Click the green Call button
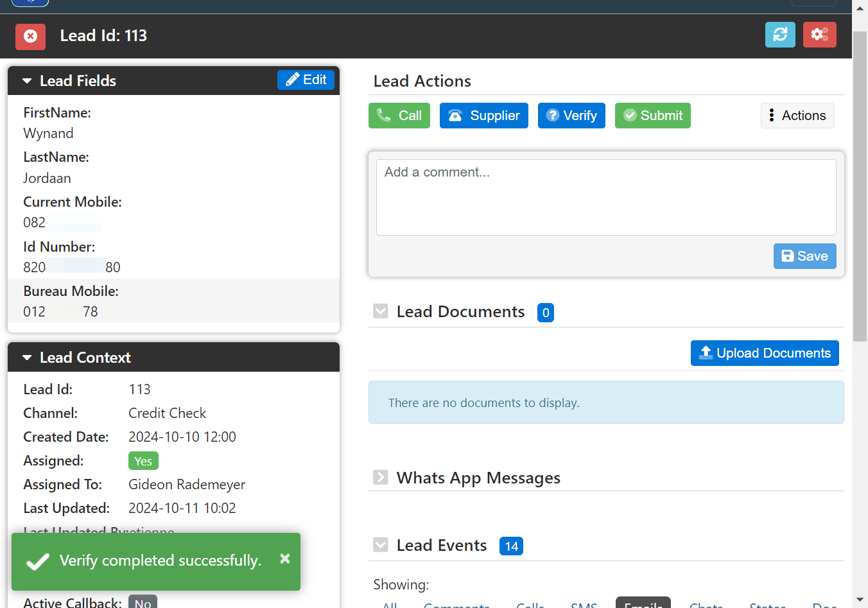 click(x=399, y=116)
